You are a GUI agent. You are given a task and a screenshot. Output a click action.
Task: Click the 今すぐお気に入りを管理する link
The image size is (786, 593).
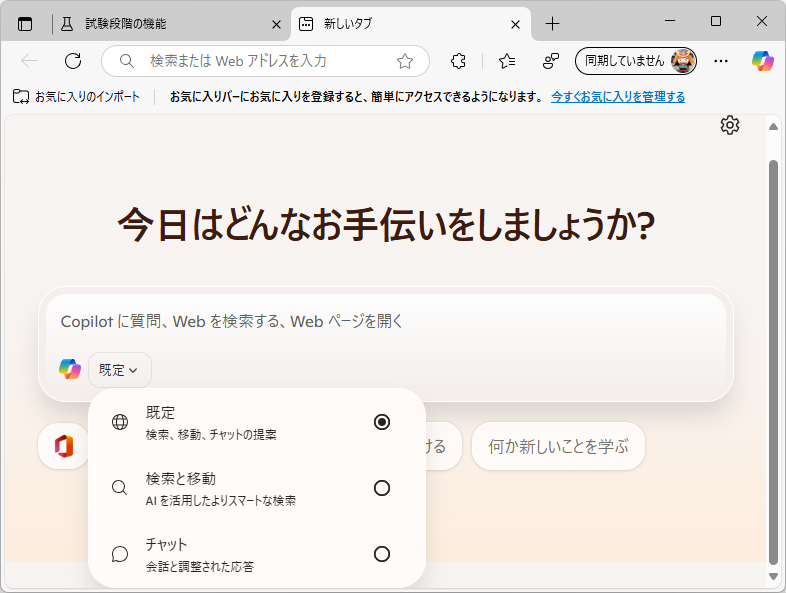click(x=618, y=97)
